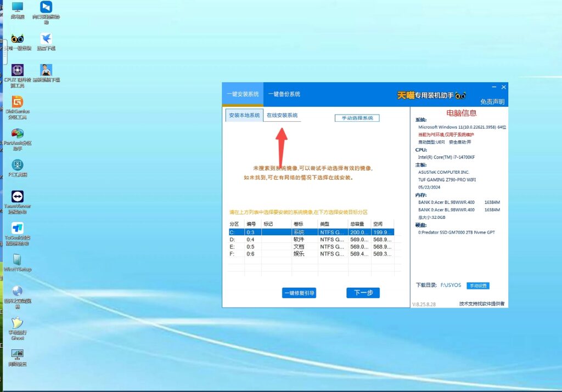
Task: Click 手动设置 beside download directory
Action: click(x=477, y=286)
